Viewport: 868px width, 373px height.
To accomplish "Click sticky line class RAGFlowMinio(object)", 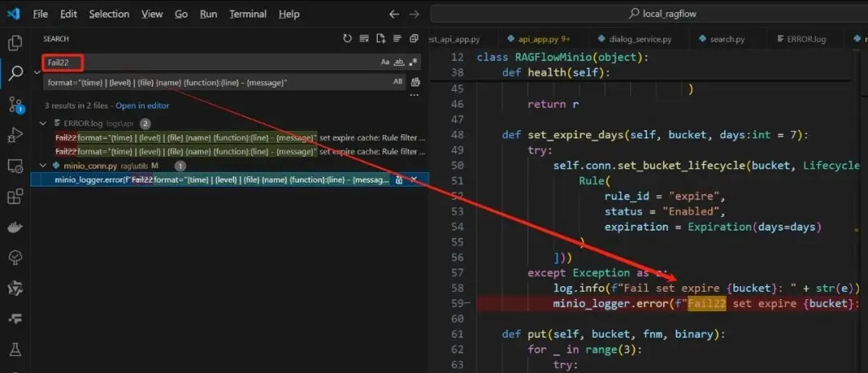I will coord(561,57).
